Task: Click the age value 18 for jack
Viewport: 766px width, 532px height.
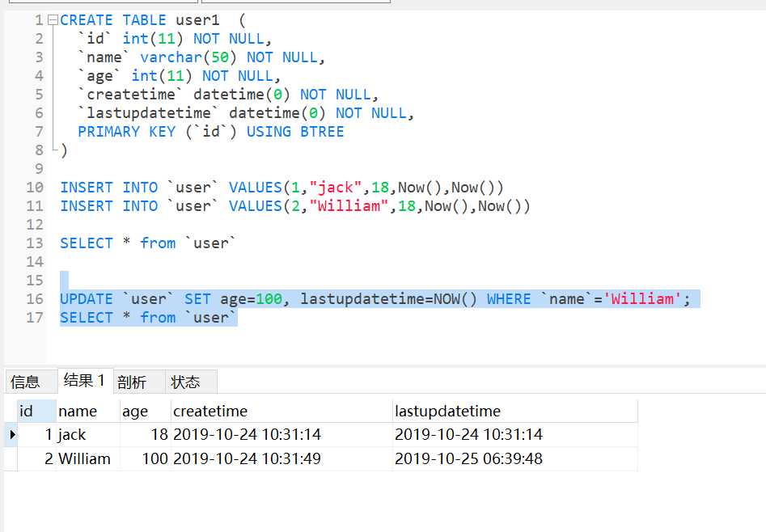Action: (x=146, y=434)
